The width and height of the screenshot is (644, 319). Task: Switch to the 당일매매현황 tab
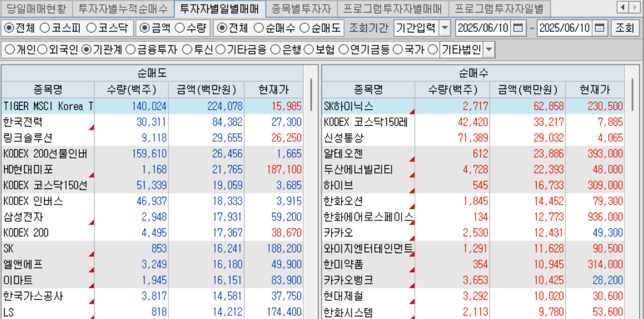click(36, 8)
